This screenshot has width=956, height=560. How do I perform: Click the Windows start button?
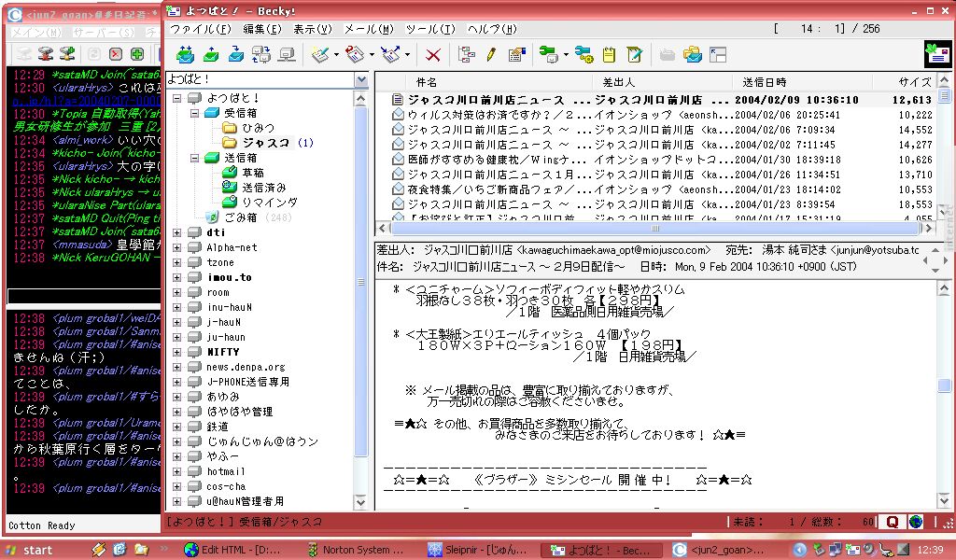[31, 550]
